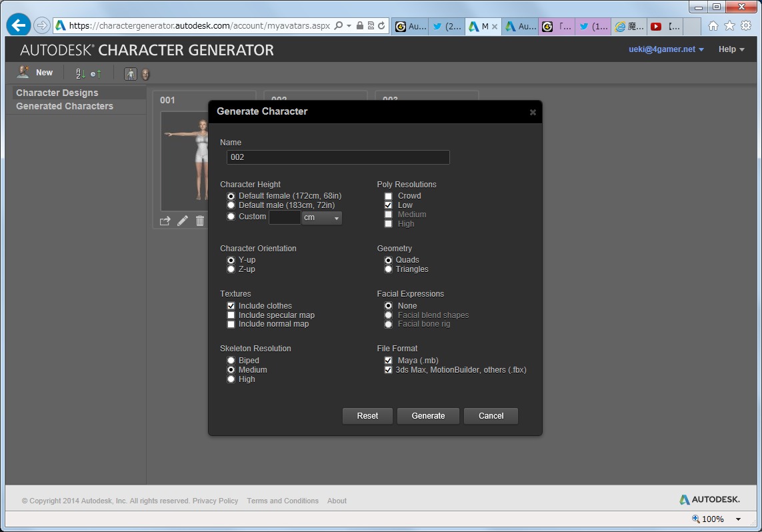
Task: Click browser forward arrow
Action: tap(42, 25)
